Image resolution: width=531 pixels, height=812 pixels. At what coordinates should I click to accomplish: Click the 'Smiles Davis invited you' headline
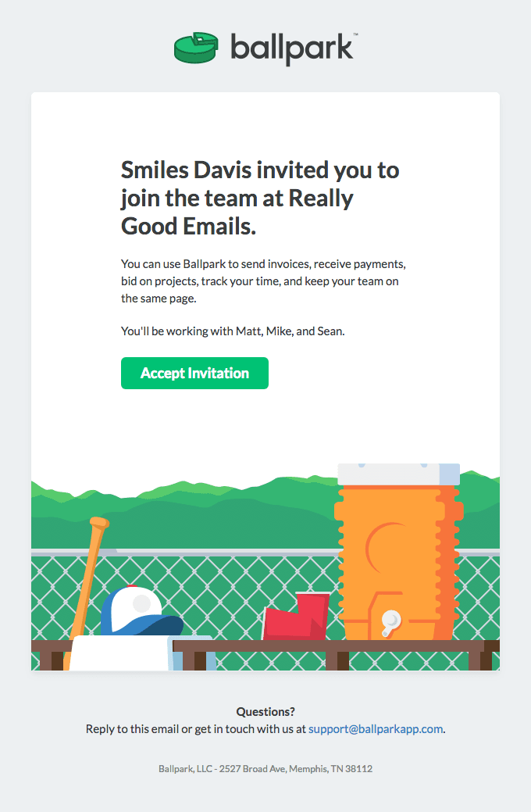coord(260,198)
